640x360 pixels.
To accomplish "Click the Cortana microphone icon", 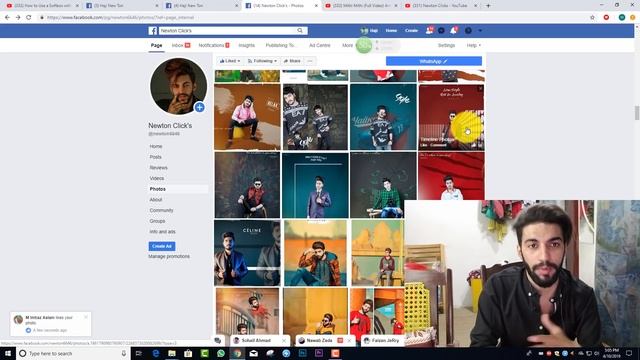I will point(124,353).
